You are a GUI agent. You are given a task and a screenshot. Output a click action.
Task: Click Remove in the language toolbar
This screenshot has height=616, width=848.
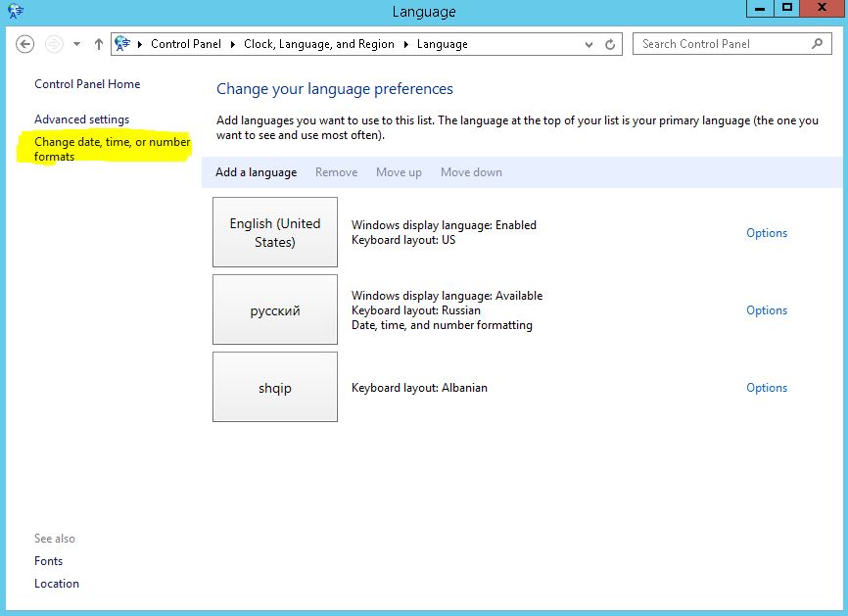pos(337,172)
